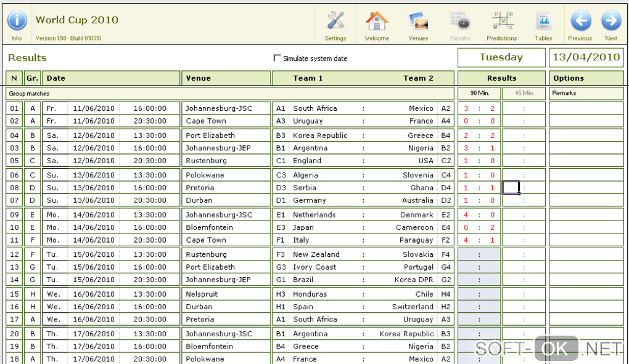
Task: Click the greyed Results icon
Action: (460, 21)
